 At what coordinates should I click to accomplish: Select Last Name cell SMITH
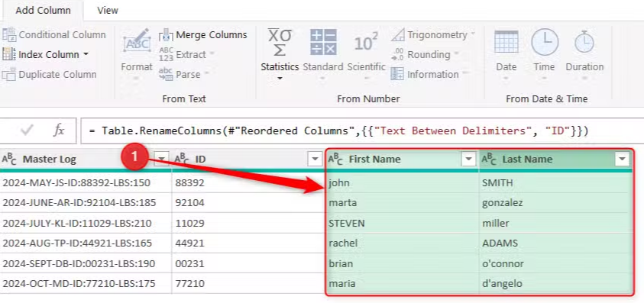(555, 182)
